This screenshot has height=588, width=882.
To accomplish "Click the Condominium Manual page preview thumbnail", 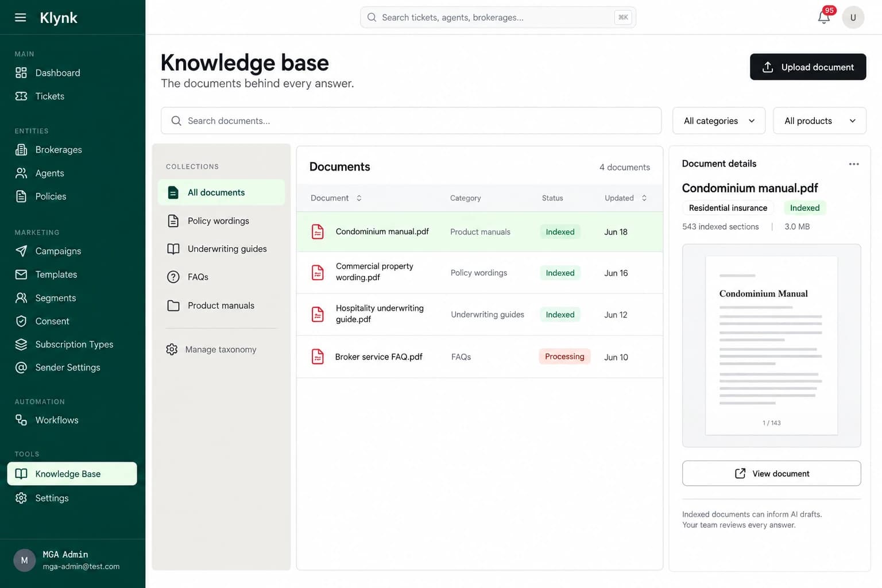I will [771, 345].
